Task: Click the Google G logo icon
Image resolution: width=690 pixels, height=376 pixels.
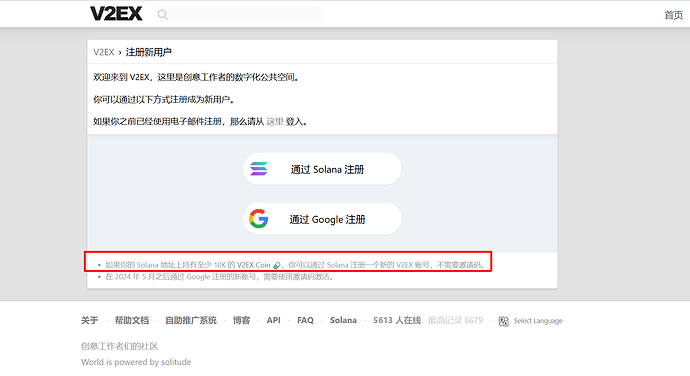Action: point(258,219)
